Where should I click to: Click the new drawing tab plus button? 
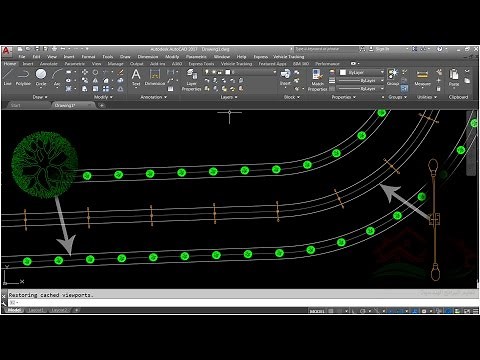coord(102,105)
